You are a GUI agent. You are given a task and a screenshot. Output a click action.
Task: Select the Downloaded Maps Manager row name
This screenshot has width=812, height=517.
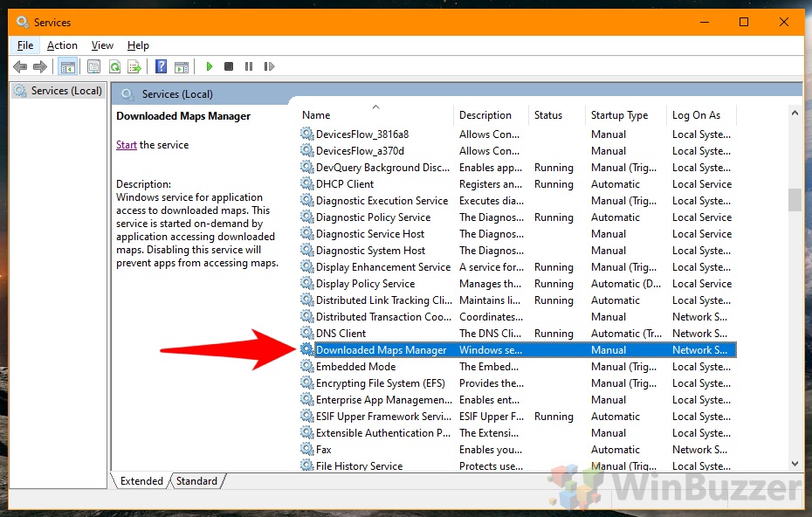pyautogui.click(x=382, y=349)
